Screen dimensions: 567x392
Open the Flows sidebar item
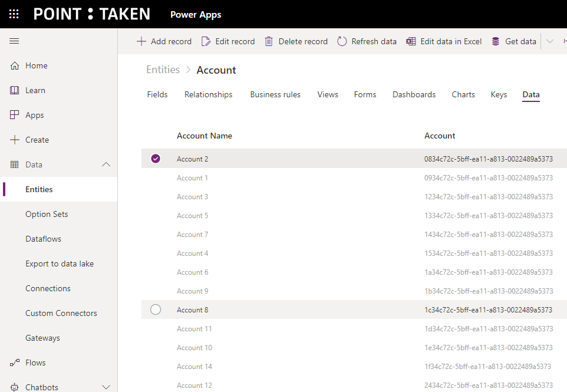coord(35,363)
